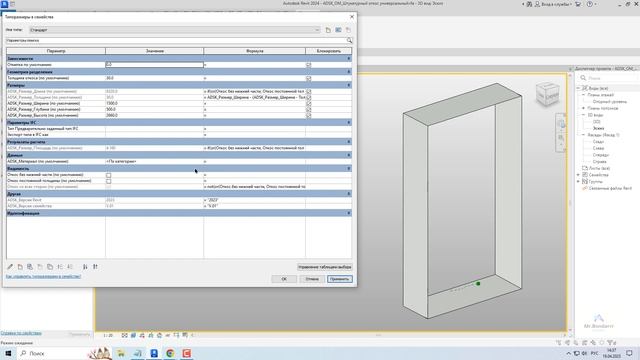
Task: Click the OK button
Action: tap(284, 279)
